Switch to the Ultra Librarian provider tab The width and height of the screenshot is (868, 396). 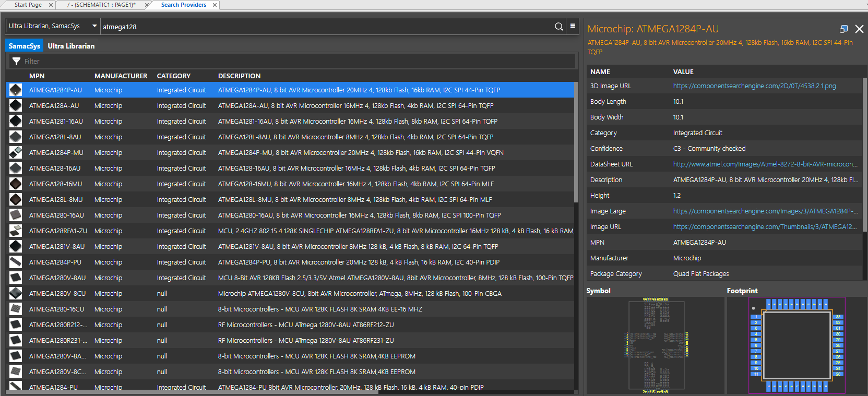click(x=71, y=46)
